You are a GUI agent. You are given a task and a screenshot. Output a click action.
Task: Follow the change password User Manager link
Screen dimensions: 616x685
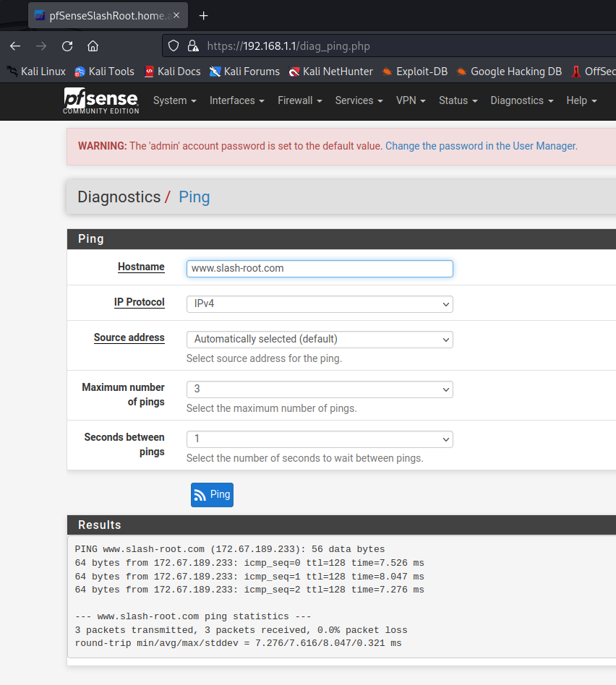[480, 146]
